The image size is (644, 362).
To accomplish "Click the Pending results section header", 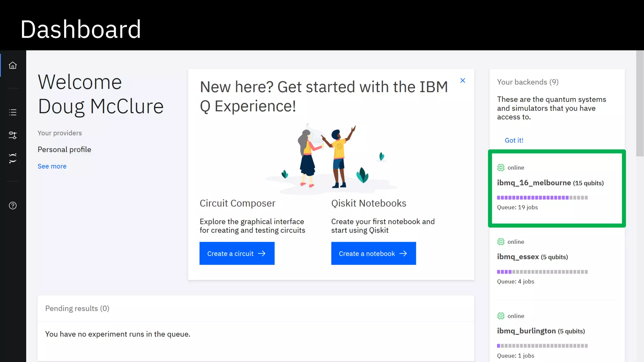I will coord(77,308).
